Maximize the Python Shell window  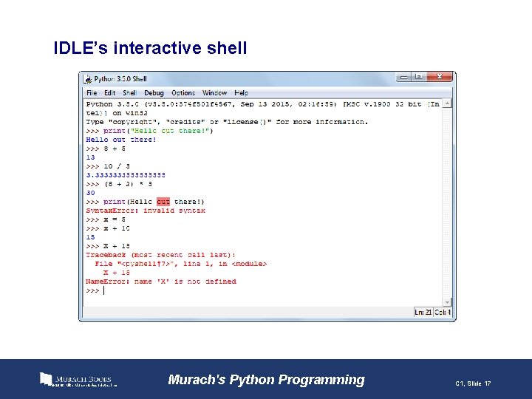coord(419,77)
